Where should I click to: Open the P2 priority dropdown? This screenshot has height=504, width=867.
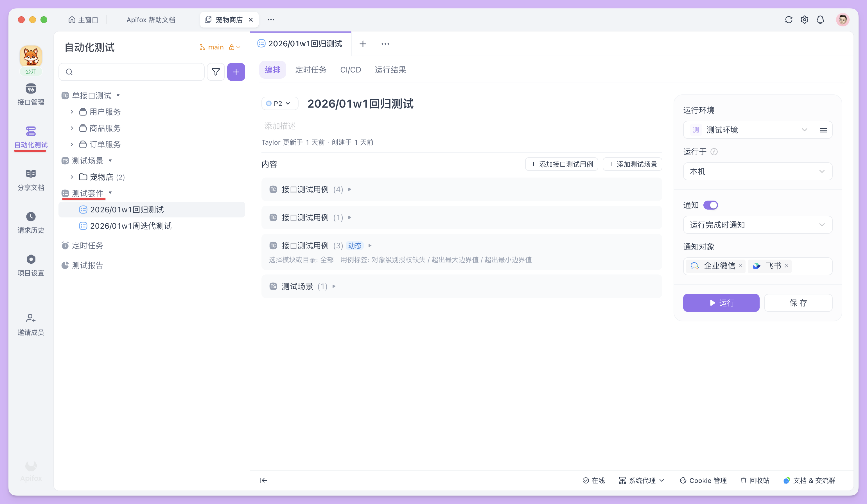pyautogui.click(x=280, y=103)
